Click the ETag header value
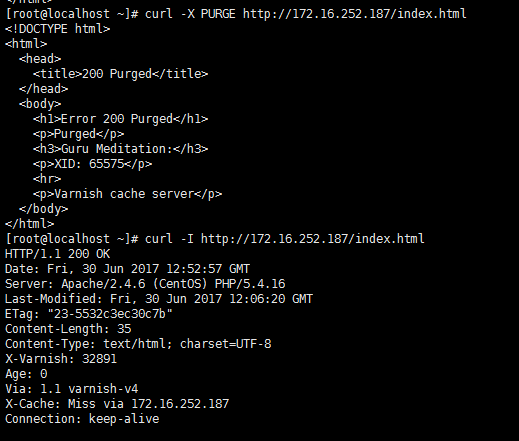 click(110, 314)
